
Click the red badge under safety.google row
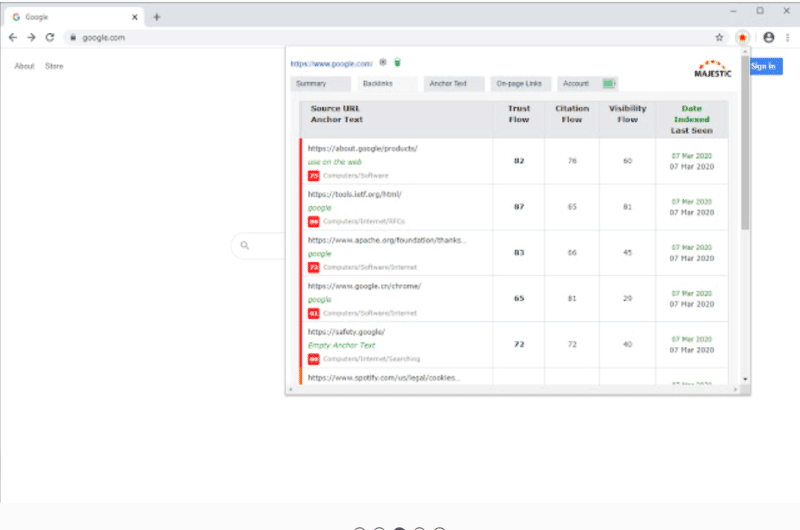(x=313, y=359)
